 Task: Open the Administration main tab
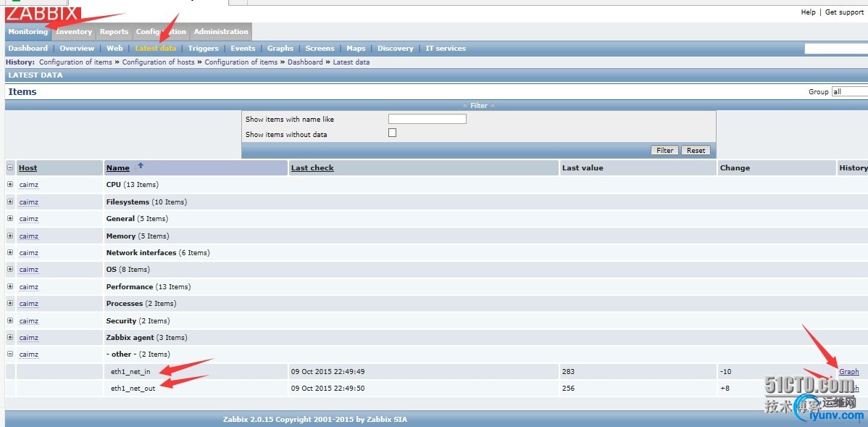coord(221,32)
